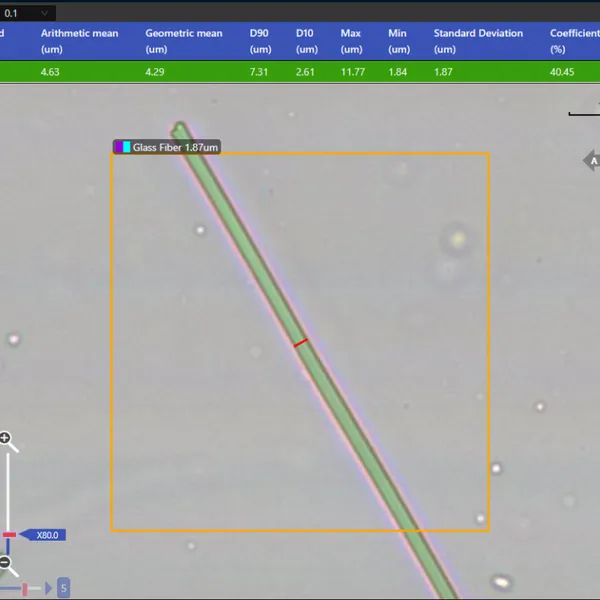Click the gray arrow tab labeled A
Image resolution: width=600 pixels, height=600 pixels.
pos(592,161)
